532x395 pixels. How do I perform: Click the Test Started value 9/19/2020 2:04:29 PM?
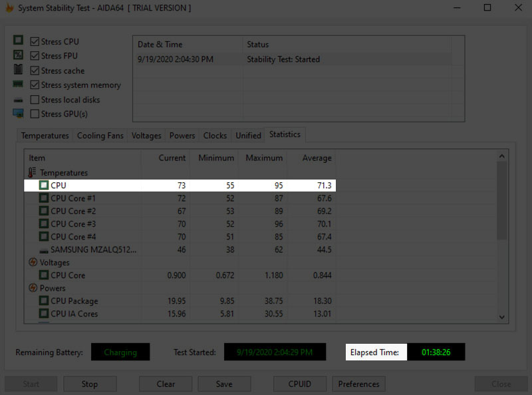point(275,352)
